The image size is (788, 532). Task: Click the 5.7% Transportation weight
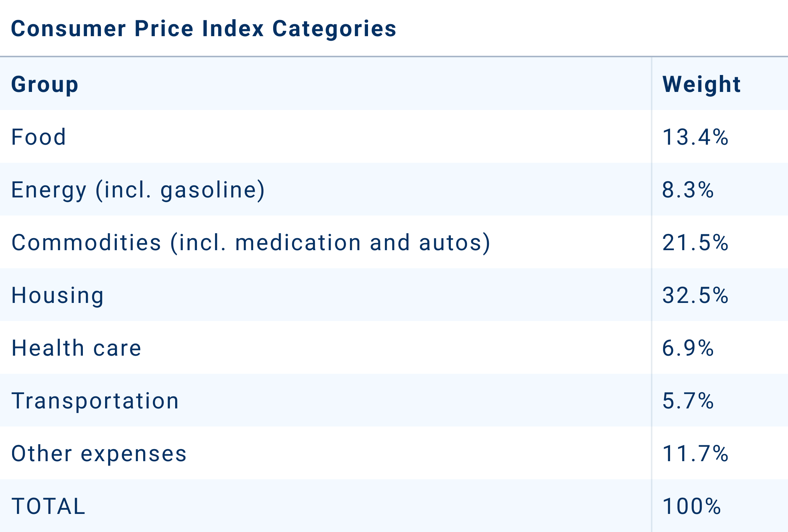688,401
